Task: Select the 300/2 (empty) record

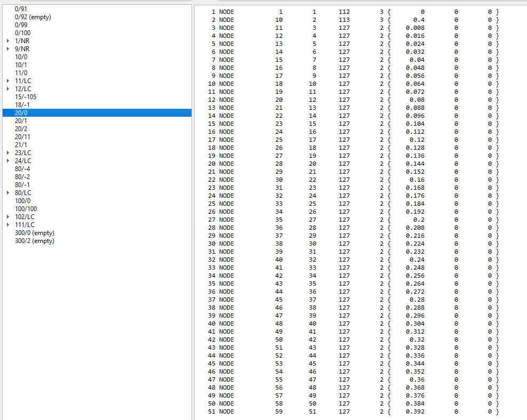Action: [x=34, y=241]
